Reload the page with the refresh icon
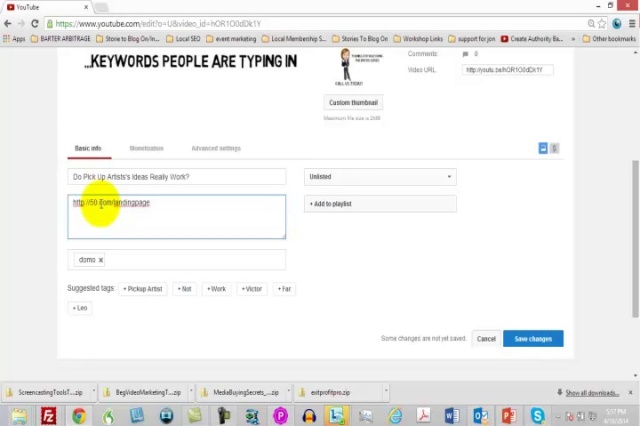This screenshot has width=640, height=426. [35, 24]
